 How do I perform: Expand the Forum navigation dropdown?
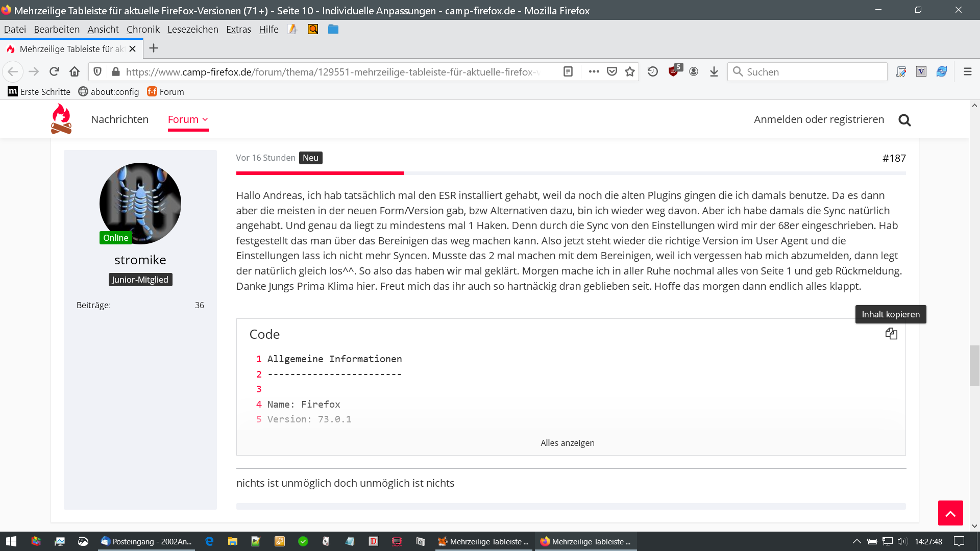tap(188, 119)
